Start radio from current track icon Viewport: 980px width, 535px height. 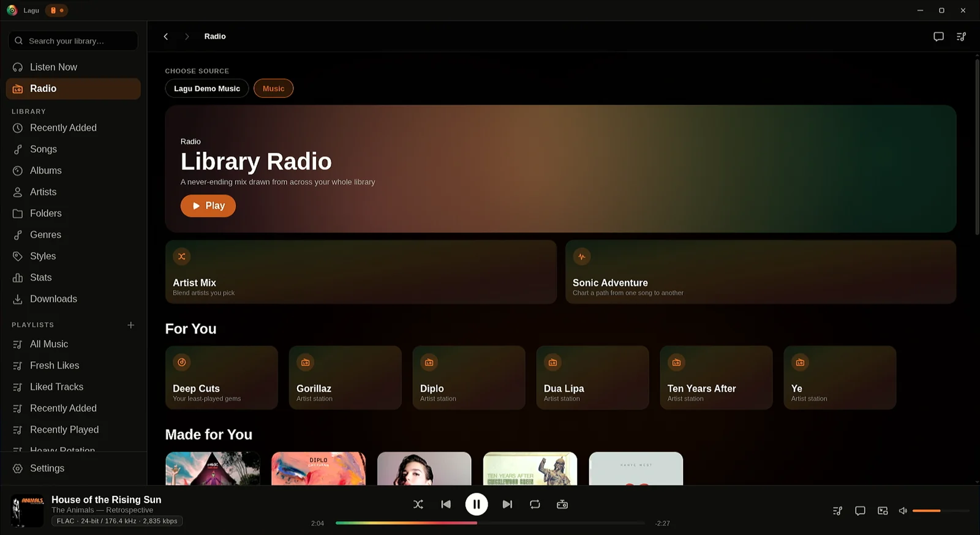tap(562, 504)
